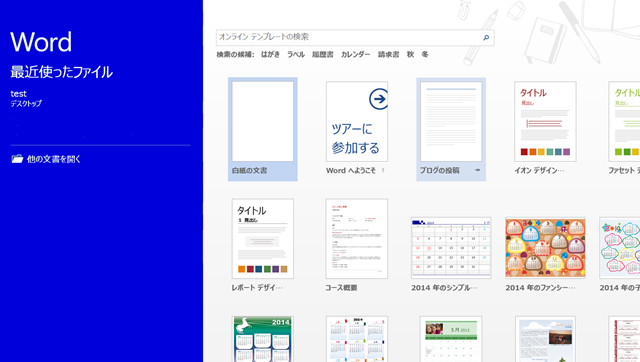Open the コース概要 template
This screenshot has width=640, height=362.
(357, 238)
